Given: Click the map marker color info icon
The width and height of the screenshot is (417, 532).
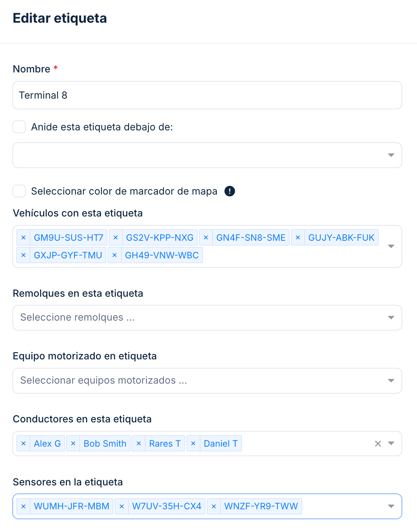Looking at the screenshot, I should (230, 191).
